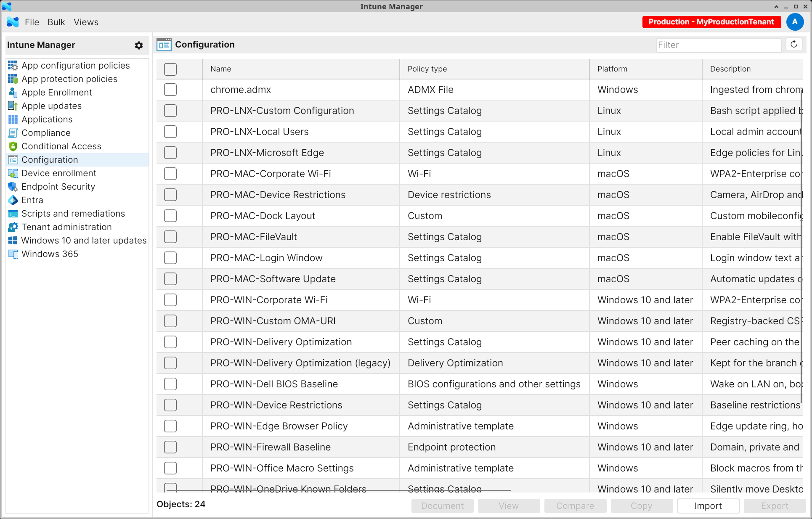
Task: Open the File menu
Action: [x=32, y=22]
